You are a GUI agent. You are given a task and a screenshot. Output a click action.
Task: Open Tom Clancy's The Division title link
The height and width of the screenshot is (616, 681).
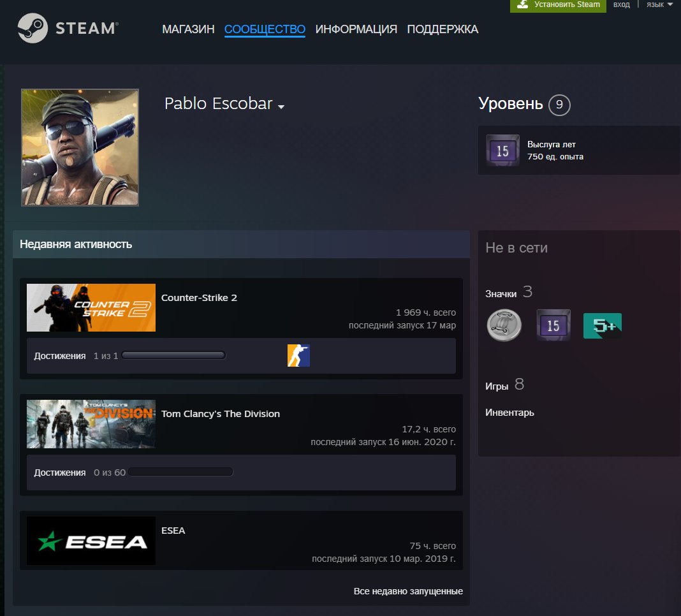(x=220, y=414)
